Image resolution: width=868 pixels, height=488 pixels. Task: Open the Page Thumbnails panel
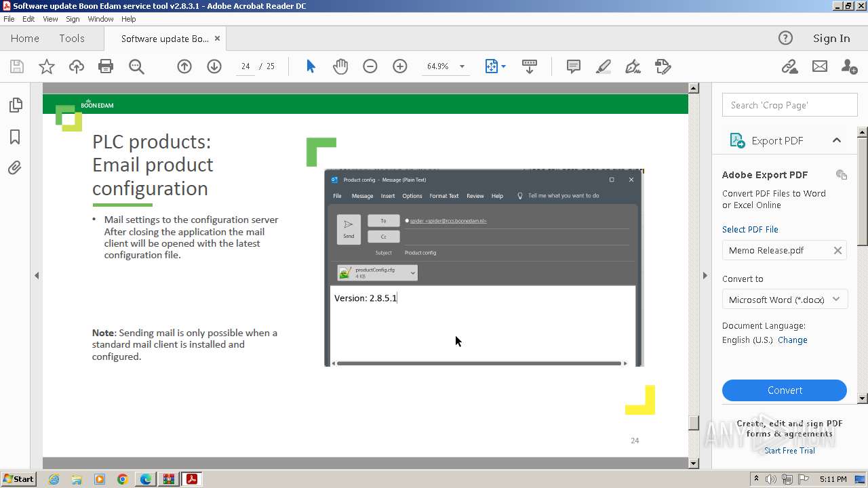pyautogui.click(x=15, y=105)
